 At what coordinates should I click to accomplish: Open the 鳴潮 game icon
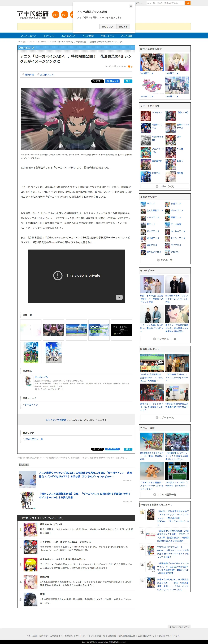coord(30,599)
